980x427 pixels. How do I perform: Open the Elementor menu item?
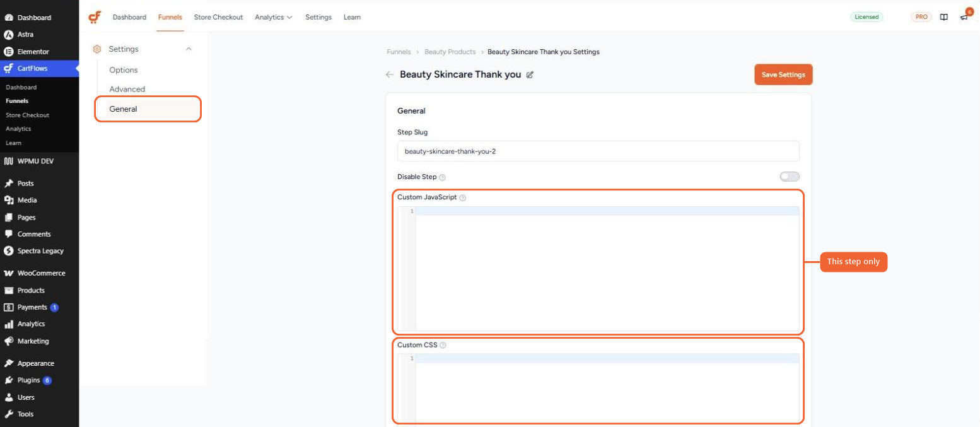tap(39, 52)
